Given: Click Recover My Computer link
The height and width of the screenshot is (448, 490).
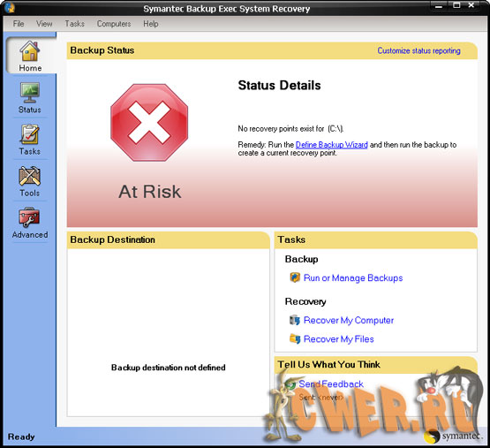Looking at the screenshot, I should tap(349, 321).
